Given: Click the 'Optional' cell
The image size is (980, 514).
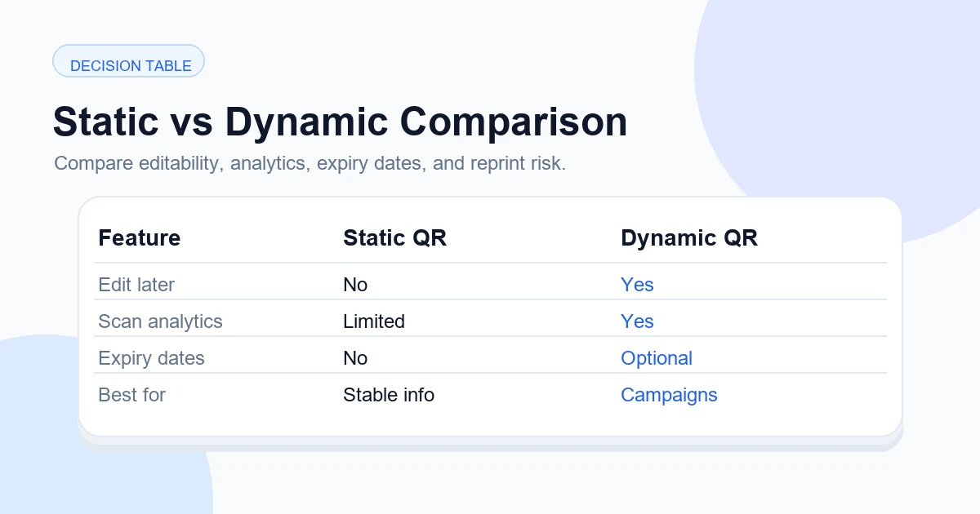Looking at the screenshot, I should tap(657, 358).
